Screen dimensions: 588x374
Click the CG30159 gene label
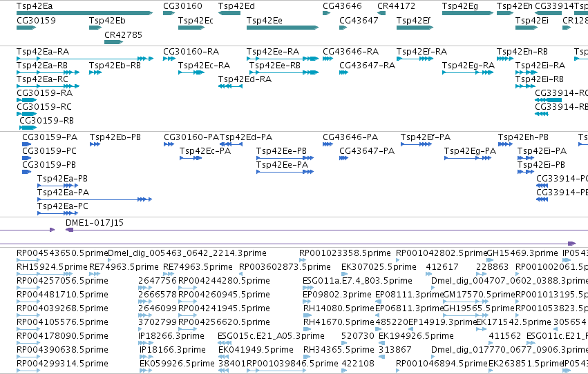37,21
